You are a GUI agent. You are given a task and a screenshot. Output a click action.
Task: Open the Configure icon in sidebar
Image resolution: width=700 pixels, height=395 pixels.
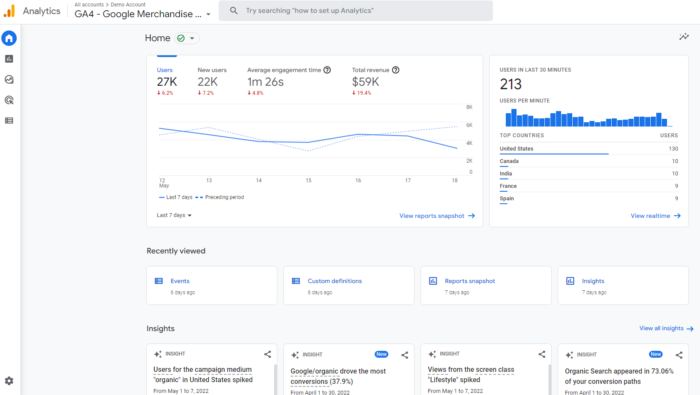(x=9, y=121)
